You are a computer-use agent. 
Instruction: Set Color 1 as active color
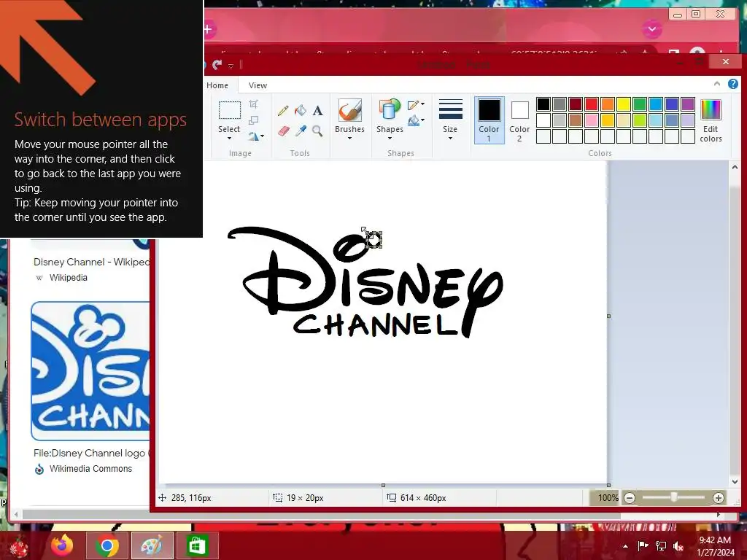(x=489, y=120)
